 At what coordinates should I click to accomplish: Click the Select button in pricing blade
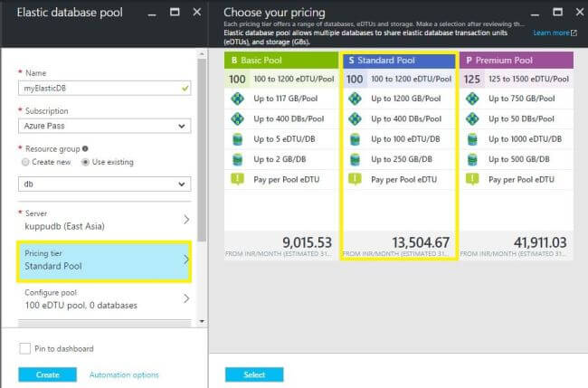254,374
